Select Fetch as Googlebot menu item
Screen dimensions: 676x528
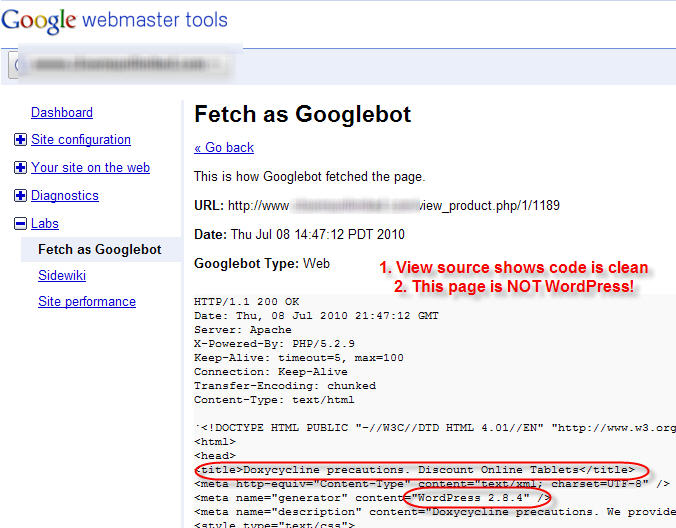tap(100, 250)
